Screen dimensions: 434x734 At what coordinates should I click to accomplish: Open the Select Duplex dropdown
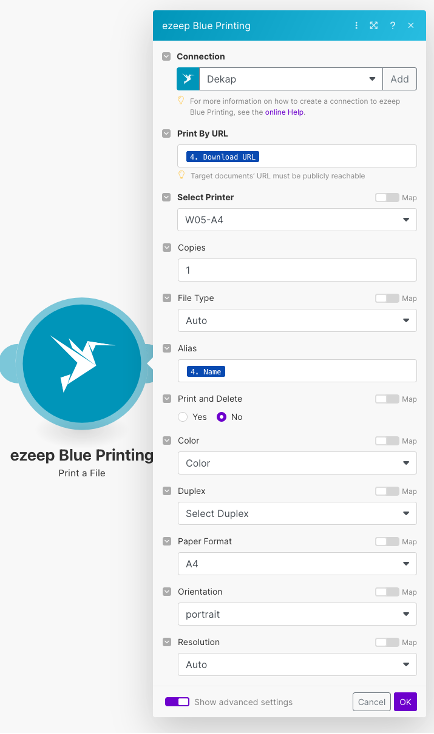pos(297,514)
